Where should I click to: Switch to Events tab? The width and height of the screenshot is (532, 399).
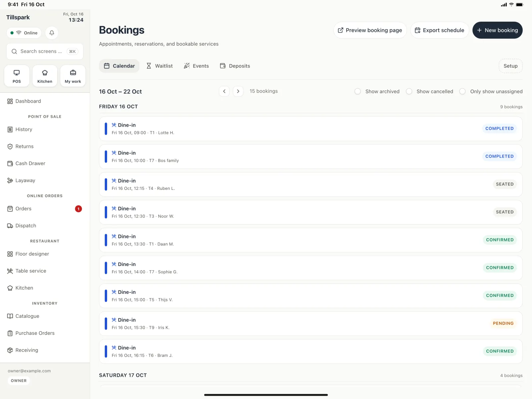[x=197, y=66]
